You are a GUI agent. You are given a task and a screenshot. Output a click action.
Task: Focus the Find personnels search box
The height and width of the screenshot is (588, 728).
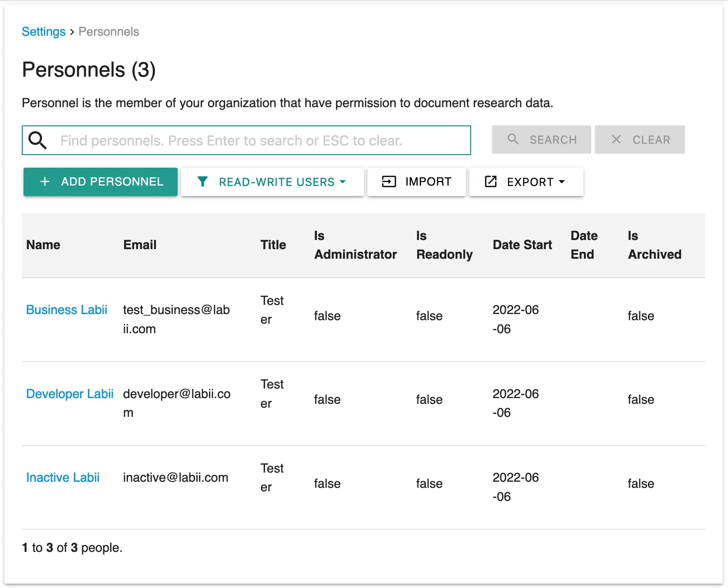pos(261,140)
